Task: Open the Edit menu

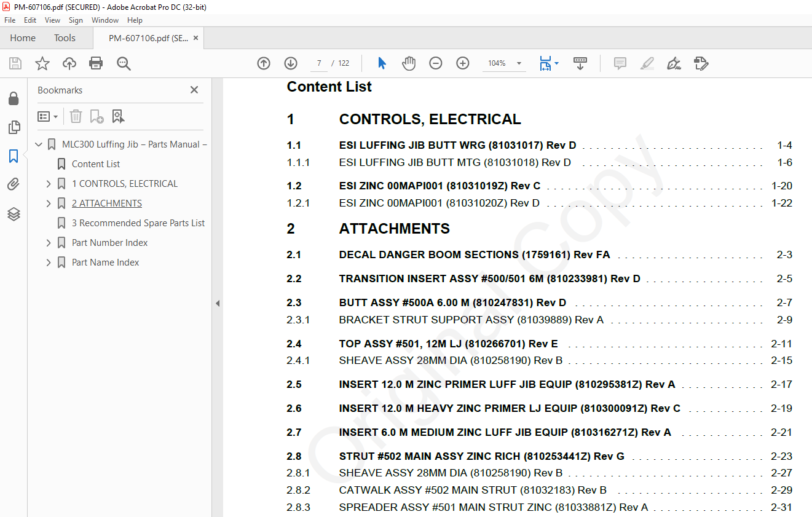Action: coord(30,20)
